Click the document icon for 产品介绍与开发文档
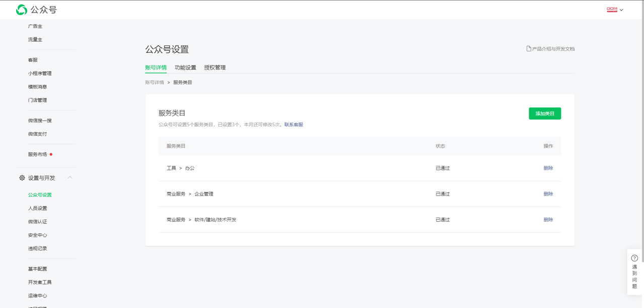The width and height of the screenshot is (644, 308). (x=529, y=49)
